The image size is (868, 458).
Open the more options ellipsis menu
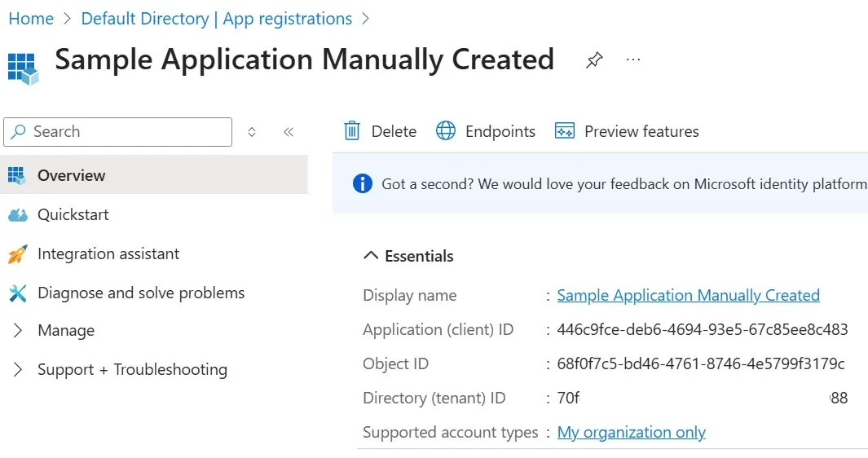click(633, 60)
